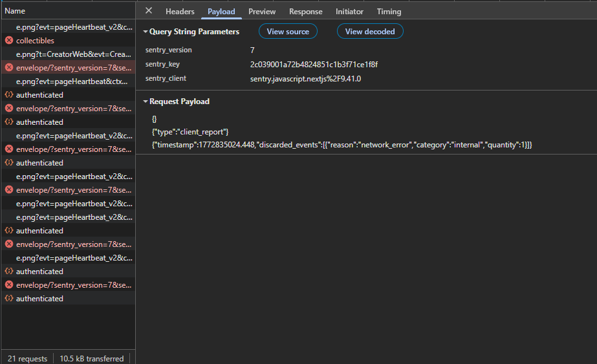The image size is (597, 364).
Task: Select the e.png pageHeartbeat&ctx request
Action: click(74, 81)
